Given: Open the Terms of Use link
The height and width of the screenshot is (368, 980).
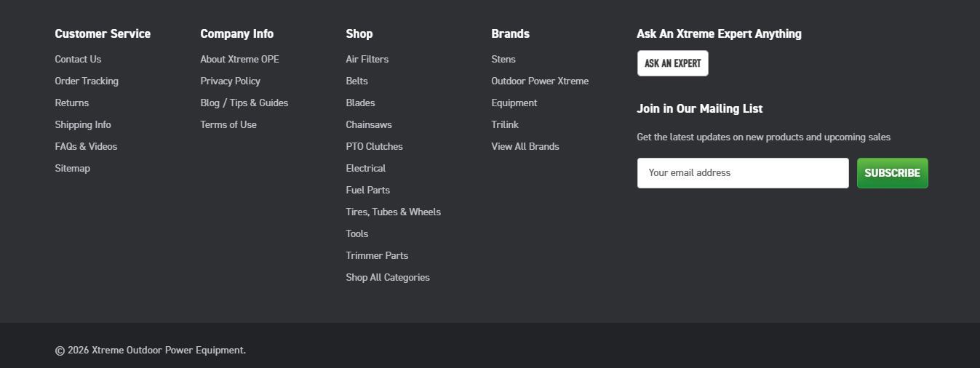Looking at the screenshot, I should [x=228, y=125].
